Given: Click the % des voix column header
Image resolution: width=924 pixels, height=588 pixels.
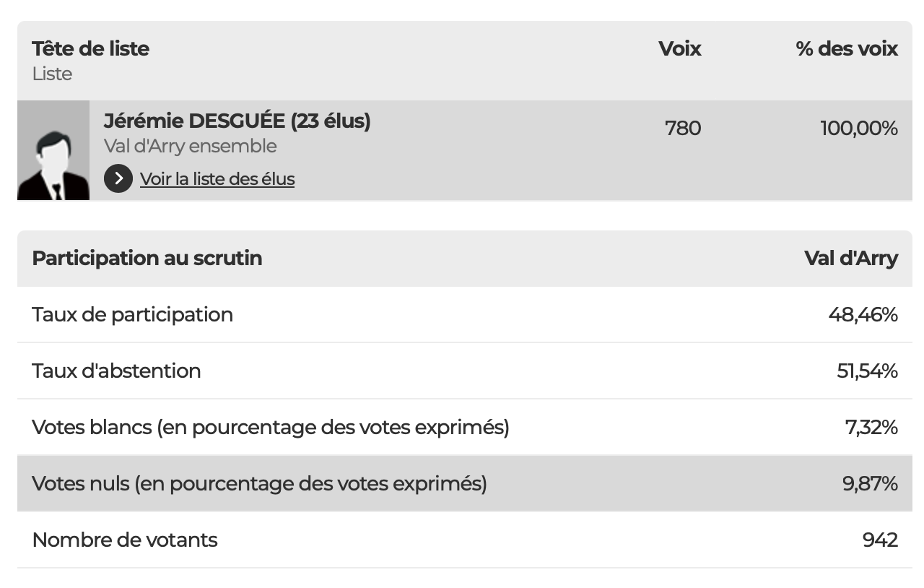Looking at the screenshot, I should click(847, 48).
